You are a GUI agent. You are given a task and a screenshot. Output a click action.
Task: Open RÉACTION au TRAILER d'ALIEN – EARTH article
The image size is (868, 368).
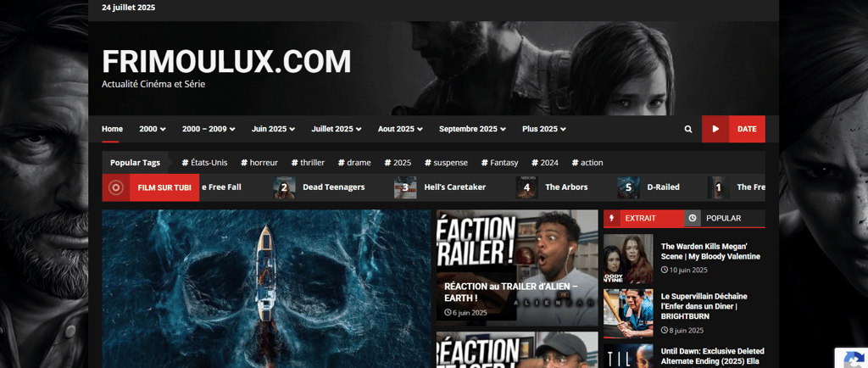coord(511,293)
